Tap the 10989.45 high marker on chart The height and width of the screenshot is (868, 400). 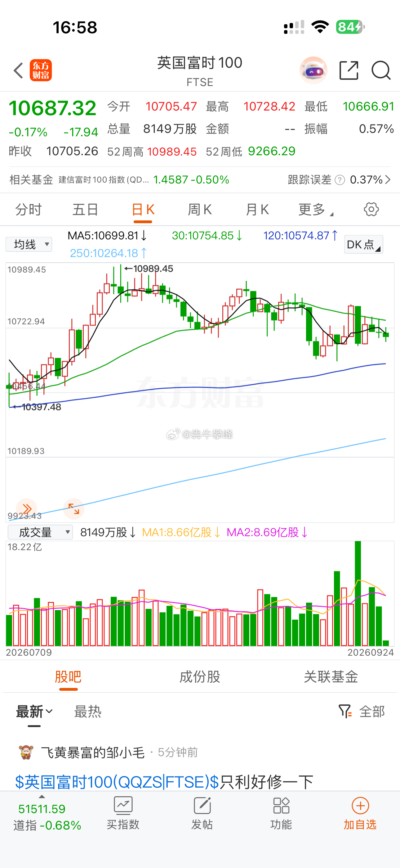(x=149, y=269)
